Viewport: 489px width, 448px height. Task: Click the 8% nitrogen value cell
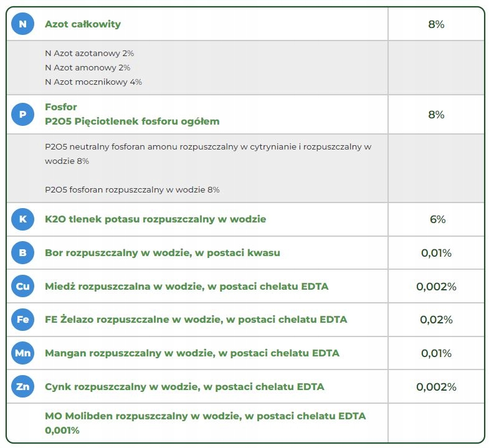point(436,25)
